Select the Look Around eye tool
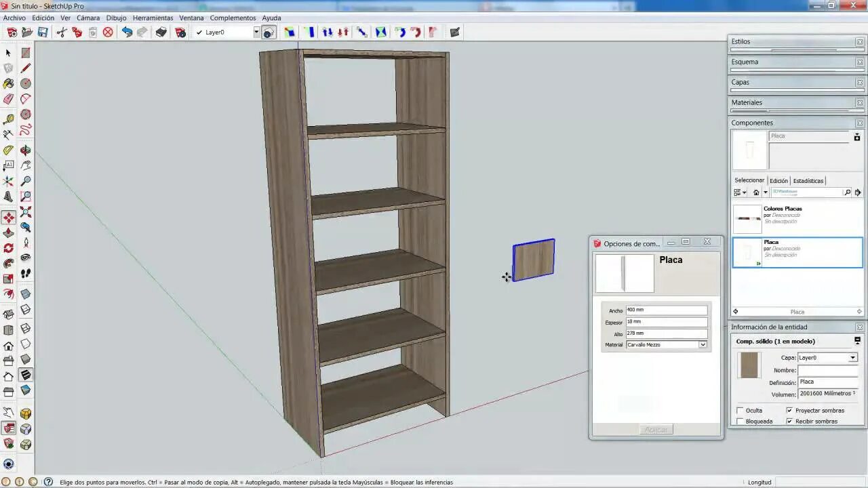 point(25,258)
